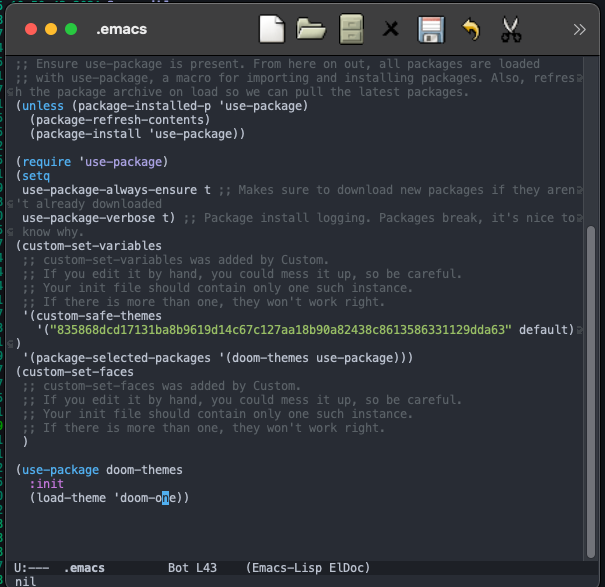The height and width of the screenshot is (587, 605).
Task: Click the .emacs buffer name in mode line
Action: pos(85,567)
